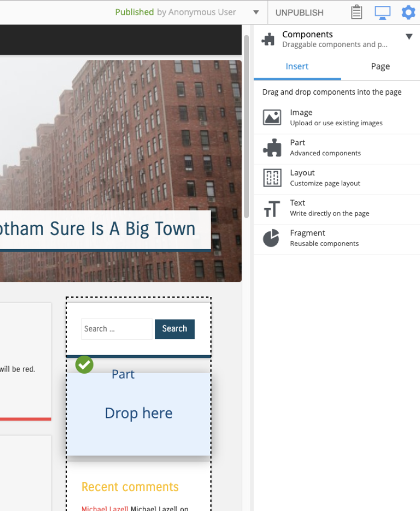The image size is (420, 511).
Task: Switch to the Insert tab
Action: [x=297, y=66]
